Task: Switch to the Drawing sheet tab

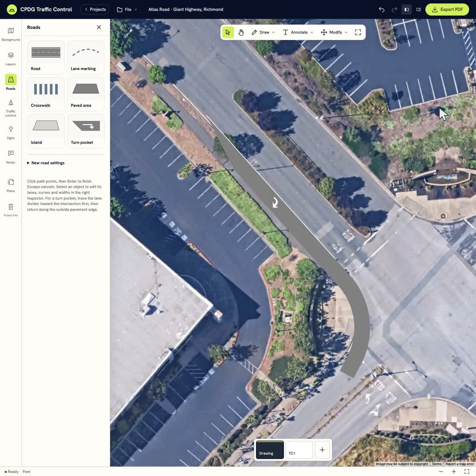Action: tap(270, 450)
